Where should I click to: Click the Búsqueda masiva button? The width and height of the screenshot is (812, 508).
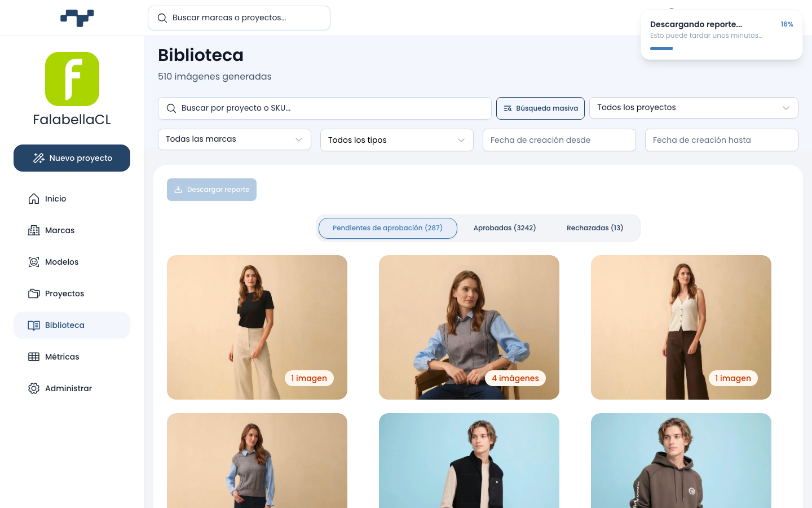(x=540, y=108)
